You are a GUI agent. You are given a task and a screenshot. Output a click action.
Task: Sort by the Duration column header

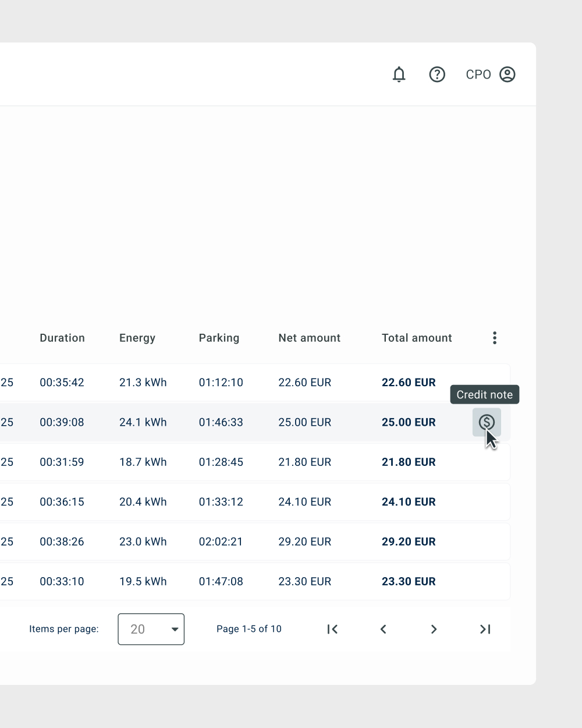62,338
